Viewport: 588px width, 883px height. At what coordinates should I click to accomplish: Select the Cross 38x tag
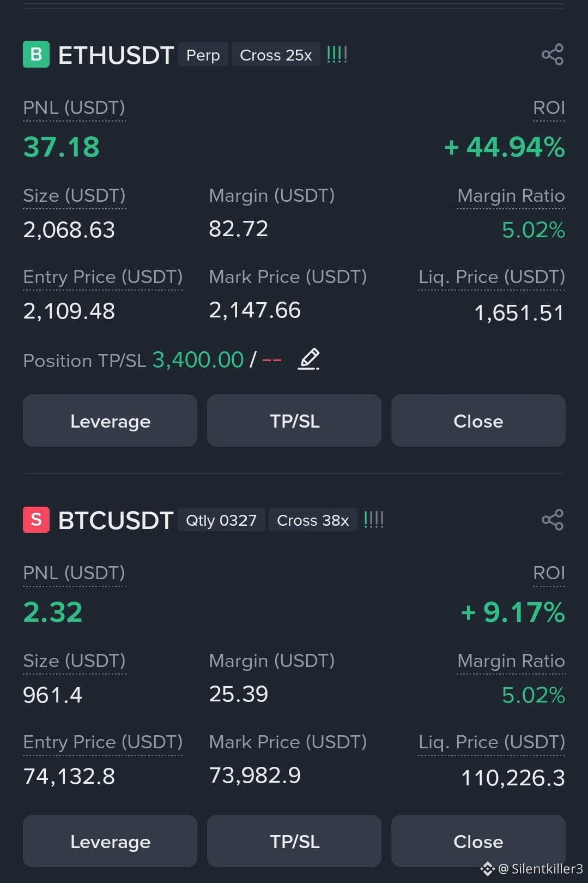[x=313, y=520]
